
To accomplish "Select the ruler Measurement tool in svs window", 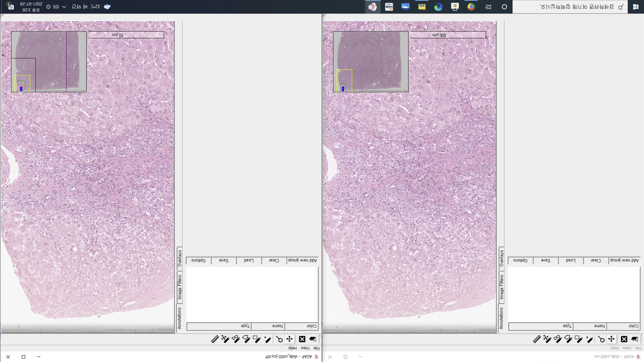I will (x=537, y=339).
